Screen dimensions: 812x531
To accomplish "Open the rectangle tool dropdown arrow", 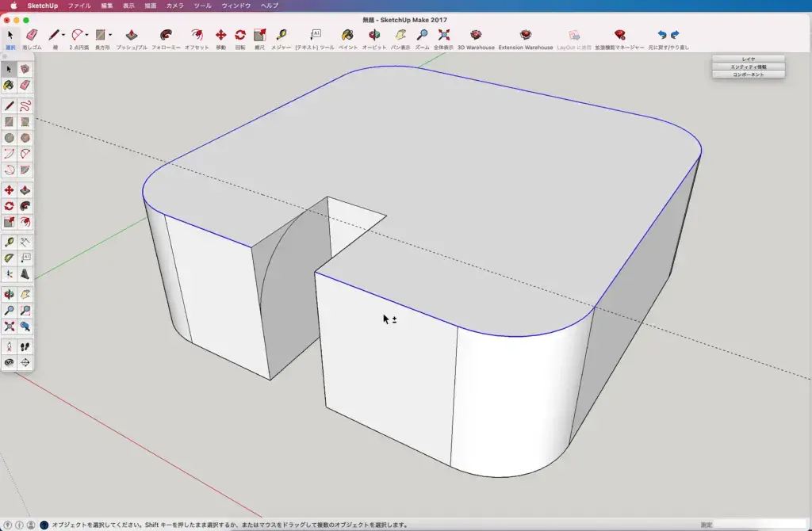I will 109,35.
